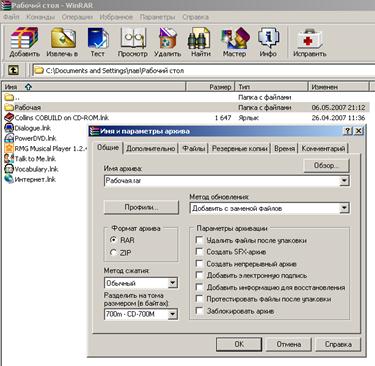375x366 pixels.
Task: Open the Справка menu in the menu bar
Action: click(x=195, y=17)
